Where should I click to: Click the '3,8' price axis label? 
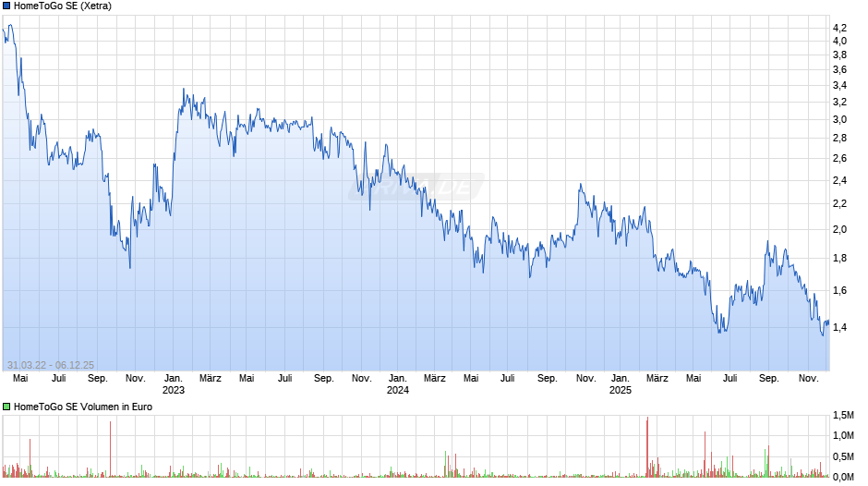[x=839, y=55]
